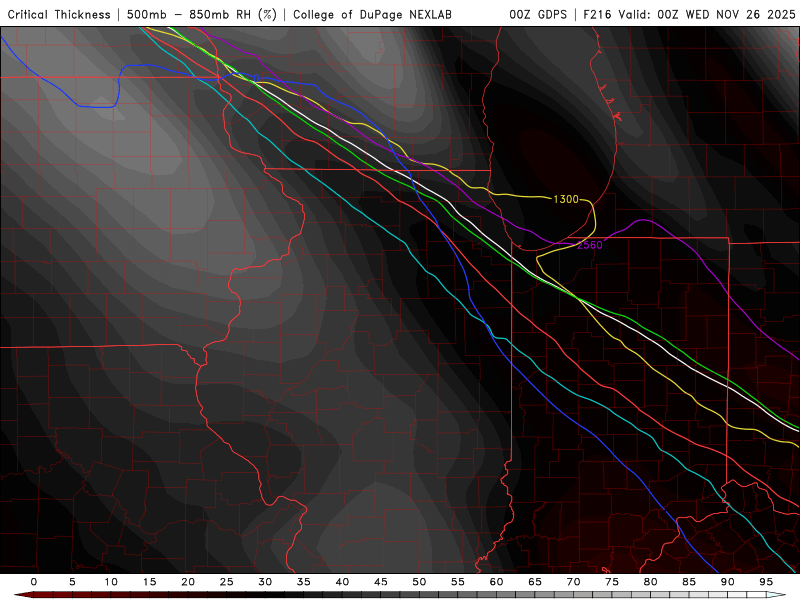Pick the "25" value on the RH scale

[x=227, y=582]
